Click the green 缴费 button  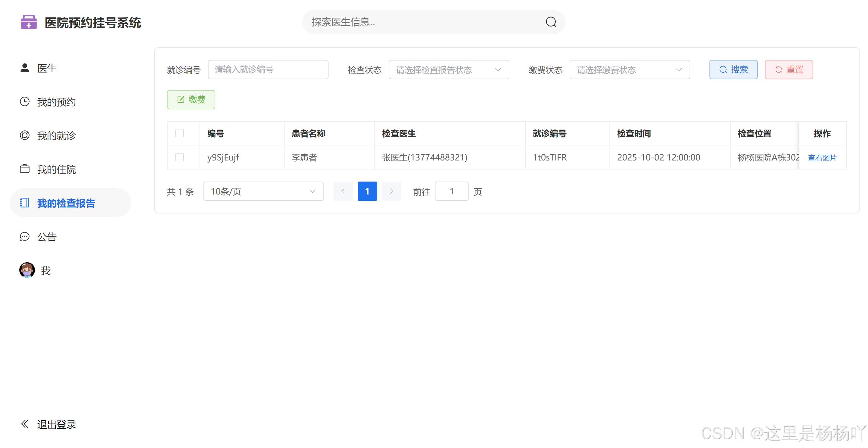pyautogui.click(x=191, y=100)
